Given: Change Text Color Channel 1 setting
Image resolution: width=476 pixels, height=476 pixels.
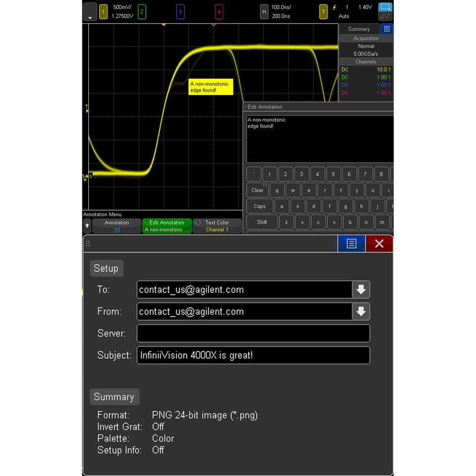Looking at the screenshot, I should (217, 226).
